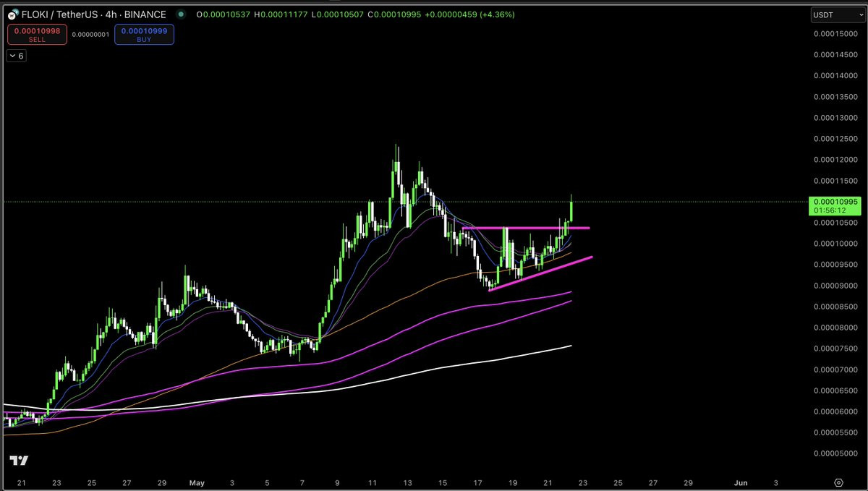Click the 0.00011500 price axis label
868x491 pixels.
835,180
